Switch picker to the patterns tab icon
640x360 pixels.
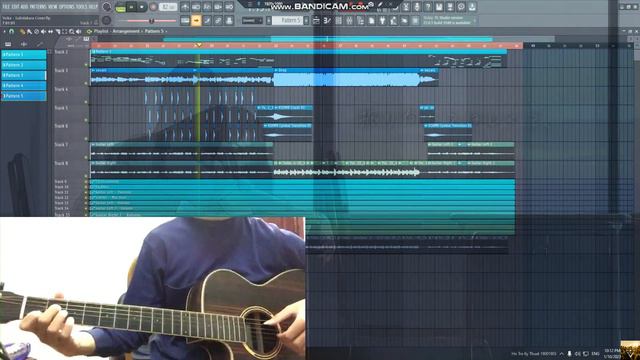pyautogui.click(x=8, y=44)
